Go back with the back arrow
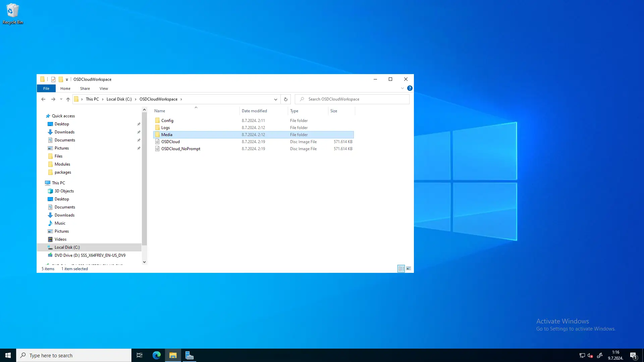 (x=43, y=99)
